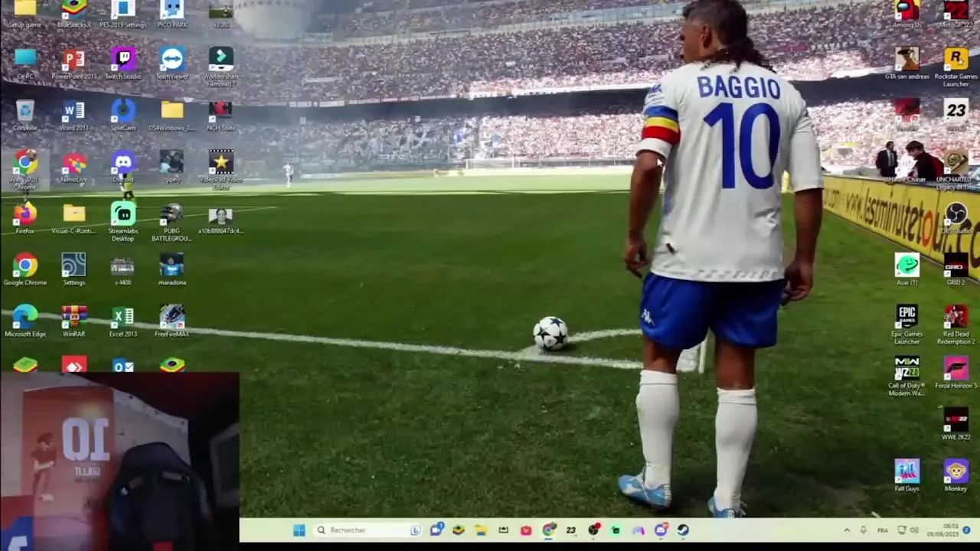Open Ce PC desktop icon
Image resolution: width=980 pixels, height=551 pixels.
[x=24, y=64]
